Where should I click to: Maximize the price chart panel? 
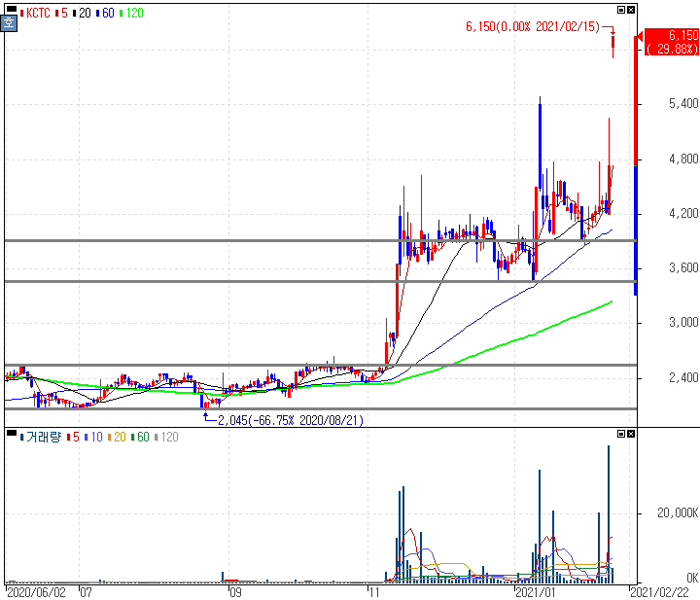coord(621,10)
